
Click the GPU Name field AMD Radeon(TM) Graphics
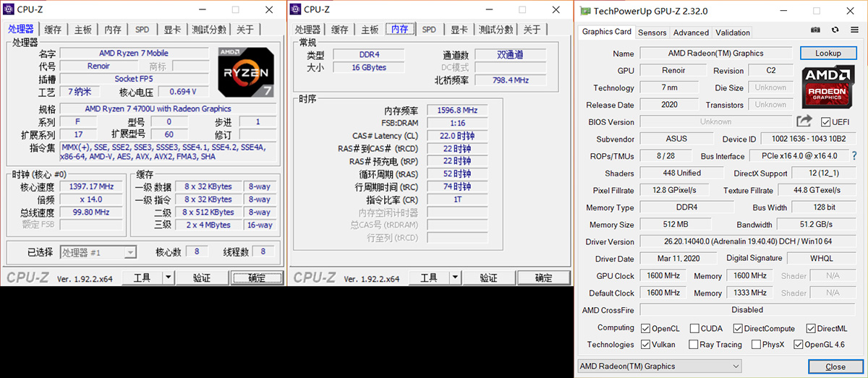click(715, 53)
